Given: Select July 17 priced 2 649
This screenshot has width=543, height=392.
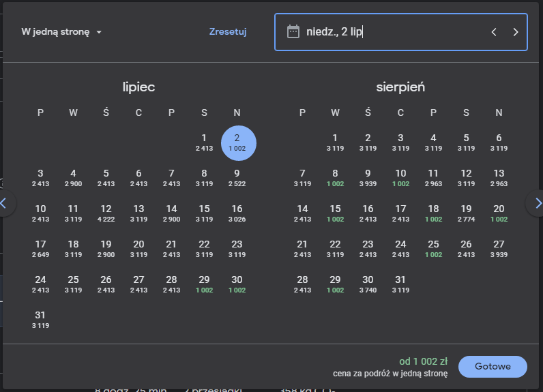Looking at the screenshot, I should (40, 249).
